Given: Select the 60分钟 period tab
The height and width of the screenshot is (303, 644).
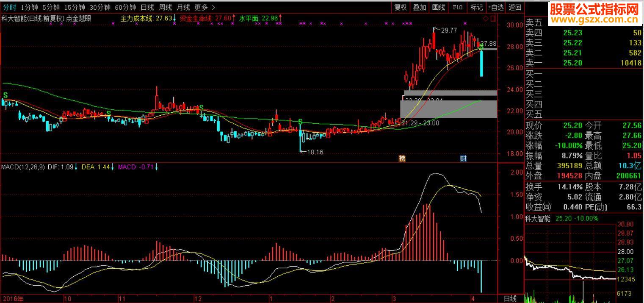Looking at the screenshot, I should click(x=125, y=7).
